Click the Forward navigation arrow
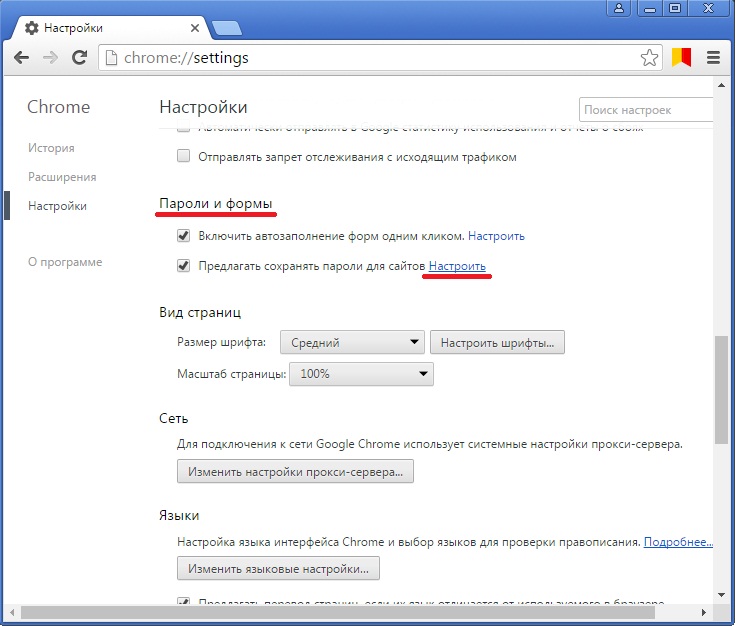 (50, 58)
